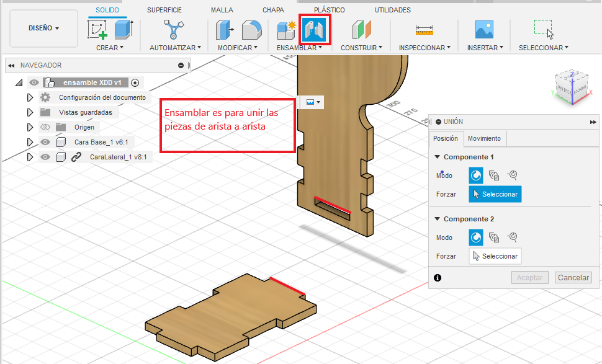Click the Cancelar button
The width and height of the screenshot is (602, 364).
point(573,278)
